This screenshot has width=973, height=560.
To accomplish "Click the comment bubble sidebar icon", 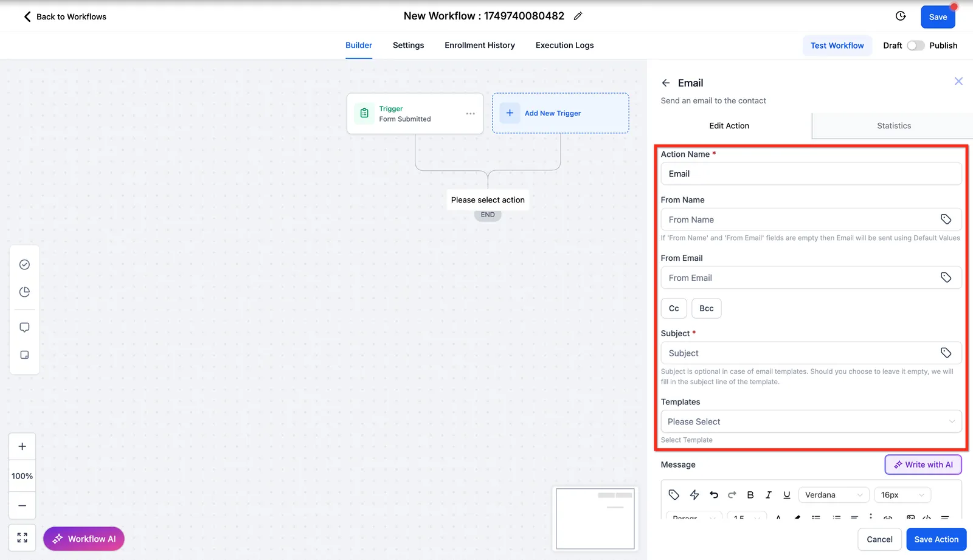I will click(24, 327).
